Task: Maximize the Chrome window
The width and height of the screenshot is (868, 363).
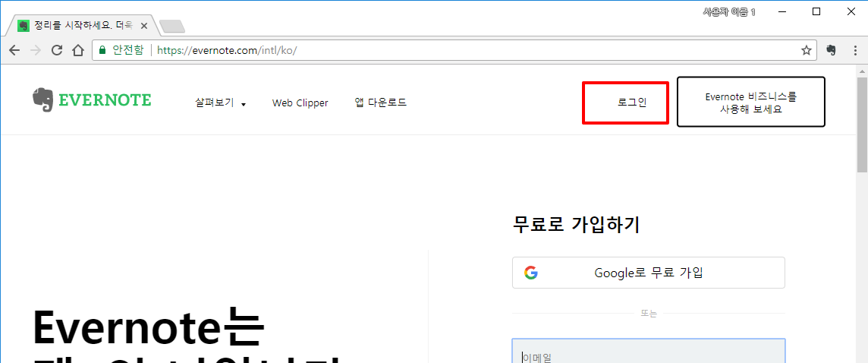Action: 816,11
